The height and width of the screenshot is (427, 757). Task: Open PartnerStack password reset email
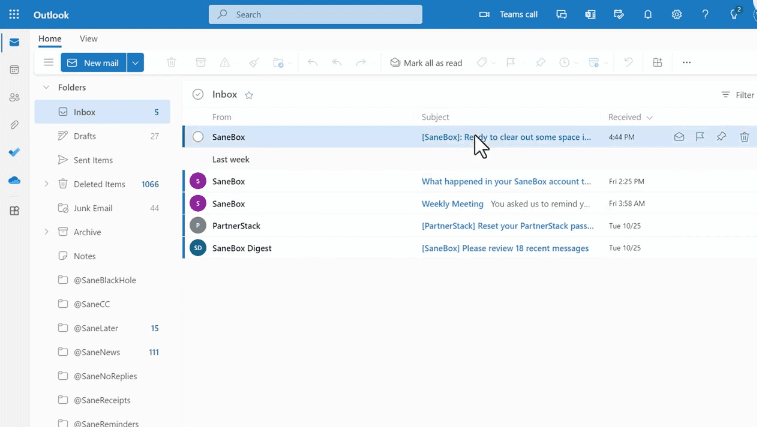tap(469, 226)
